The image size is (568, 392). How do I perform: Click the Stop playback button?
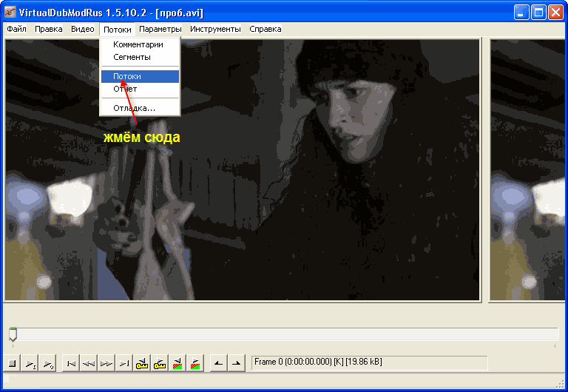click(12, 363)
